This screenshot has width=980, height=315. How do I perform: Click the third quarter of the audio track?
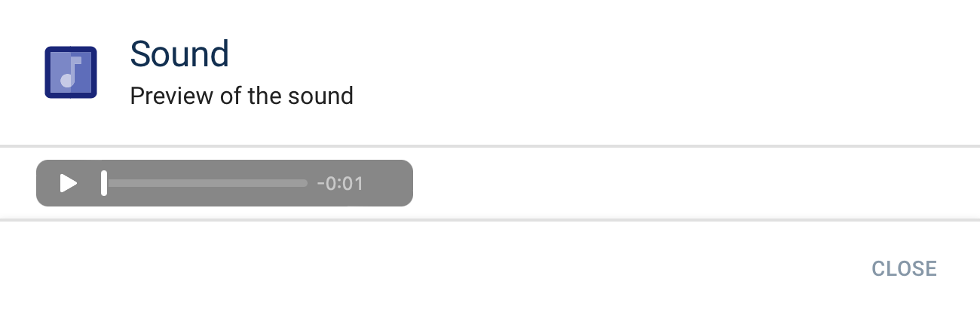[x=256, y=183]
